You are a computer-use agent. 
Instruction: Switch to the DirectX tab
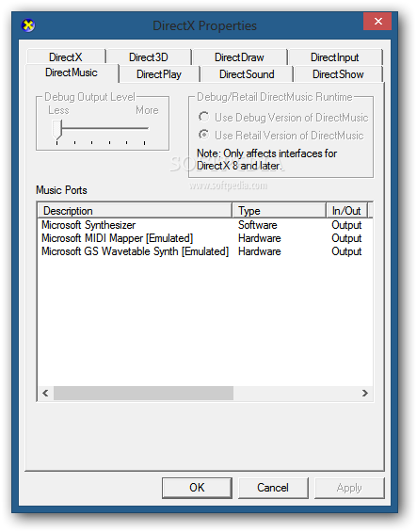pyautogui.click(x=66, y=57)
